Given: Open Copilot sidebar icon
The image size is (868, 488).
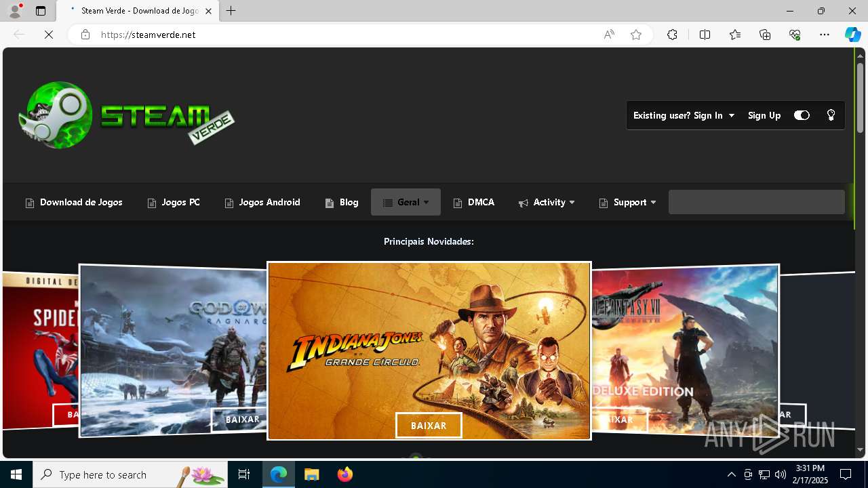Looking at the screenshot, I should [x=852, y=35].
